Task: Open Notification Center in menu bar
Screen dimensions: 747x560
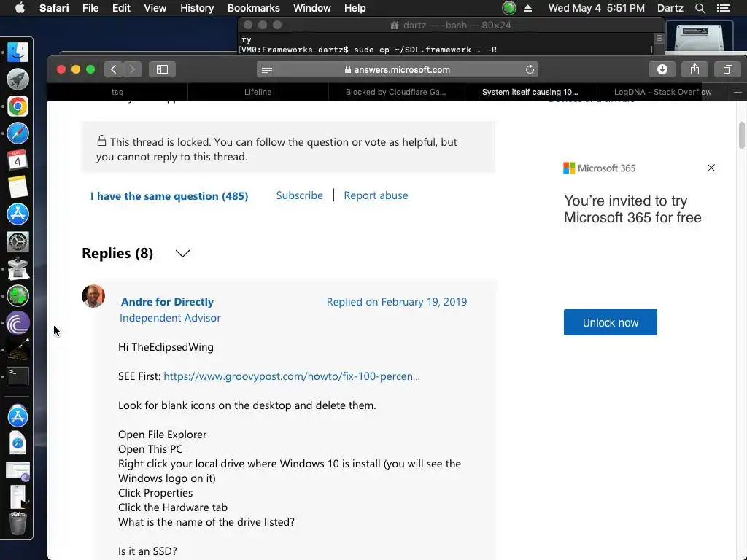Action: 723,8
